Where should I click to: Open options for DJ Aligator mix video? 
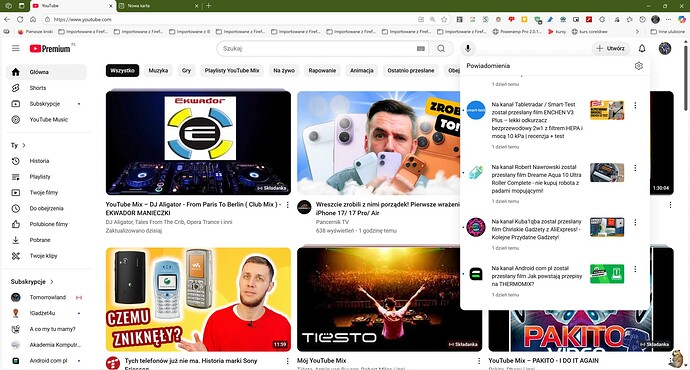pos(287,205)
